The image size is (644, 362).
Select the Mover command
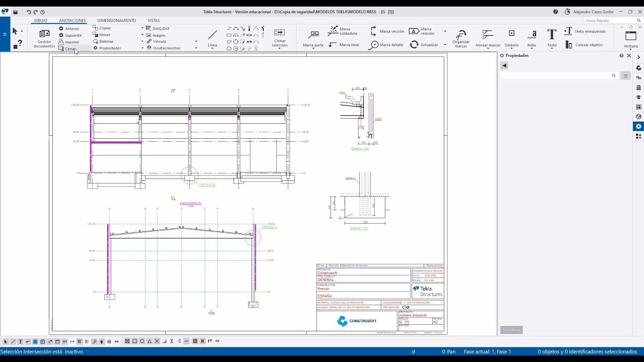click(x=102, y=35)
